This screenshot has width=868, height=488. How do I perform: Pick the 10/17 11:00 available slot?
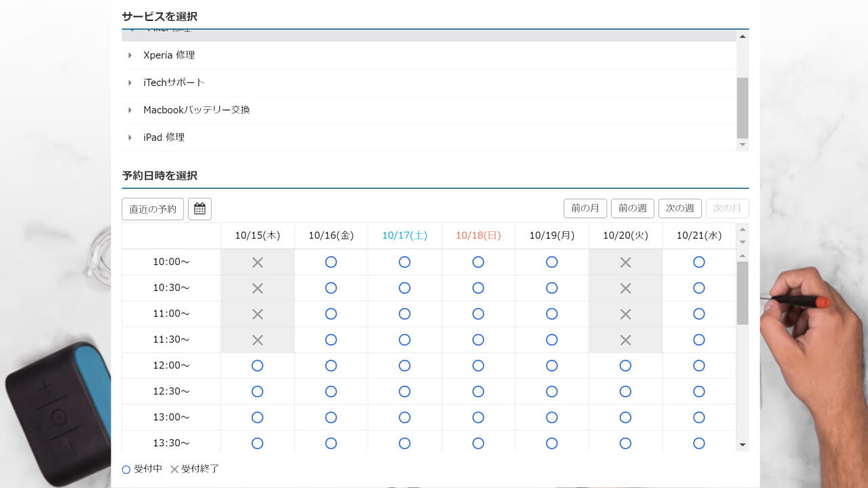point(405,314)
